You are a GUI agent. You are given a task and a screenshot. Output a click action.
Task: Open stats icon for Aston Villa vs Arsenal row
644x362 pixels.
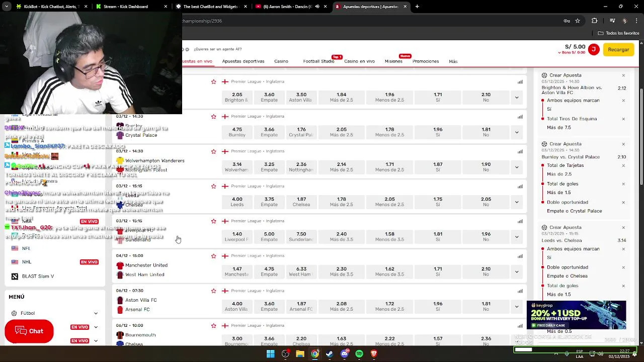pyautogui.click(x=520, y=291)
